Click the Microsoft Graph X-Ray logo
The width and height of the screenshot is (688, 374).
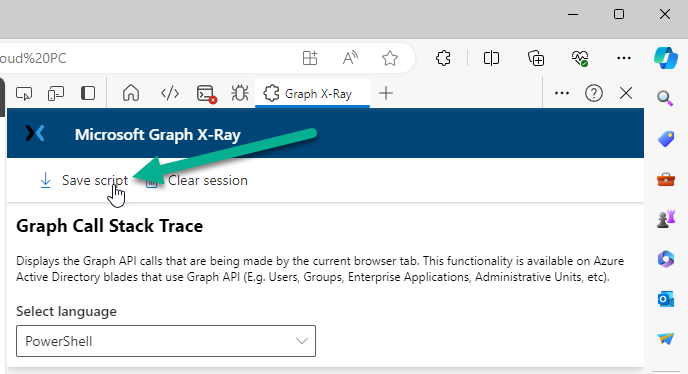(35, 133)
